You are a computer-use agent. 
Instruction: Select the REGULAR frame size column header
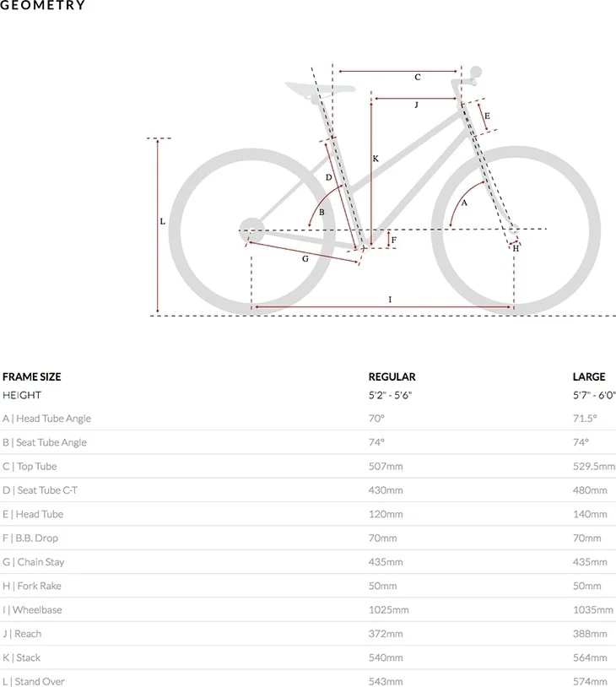392,376
